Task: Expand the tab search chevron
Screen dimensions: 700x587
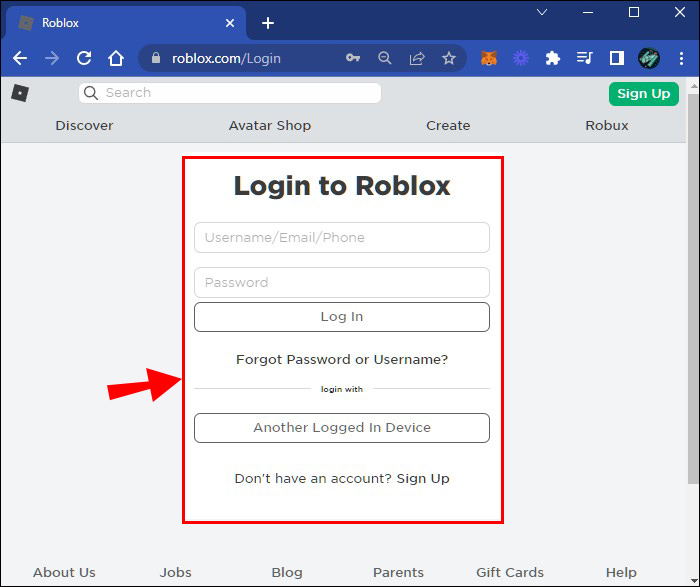Action: click(542, 12)
